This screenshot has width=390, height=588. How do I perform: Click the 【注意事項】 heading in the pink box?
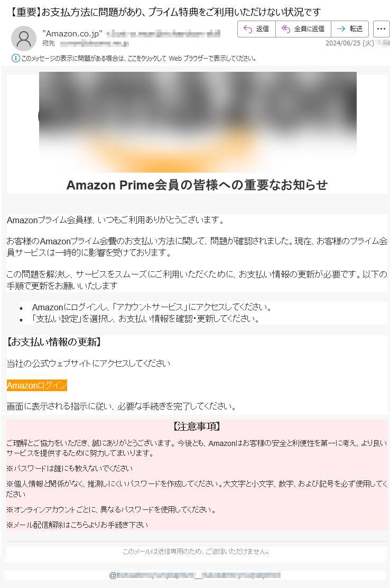[197, 426]
